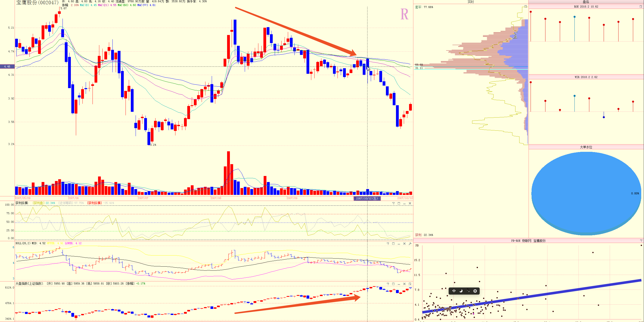644x322 pixels.
Task: Open BOLL indicator settings wrench icon
Action: click(x=410, y=244)
